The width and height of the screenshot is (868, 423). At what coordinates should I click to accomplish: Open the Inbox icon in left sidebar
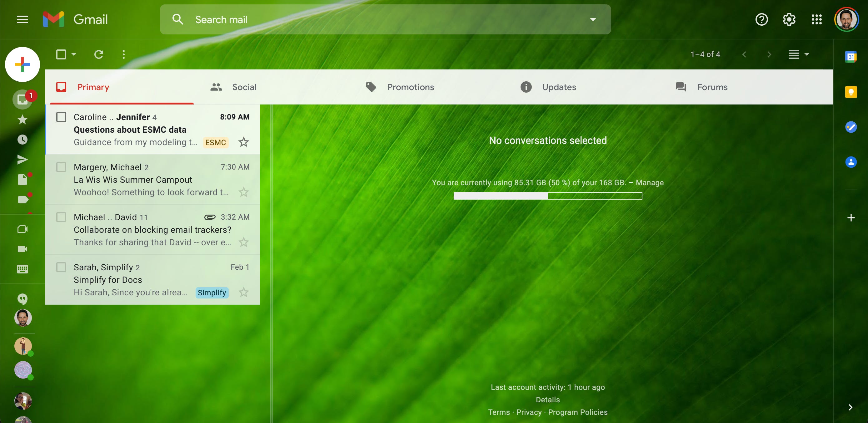tap(22, 99)
